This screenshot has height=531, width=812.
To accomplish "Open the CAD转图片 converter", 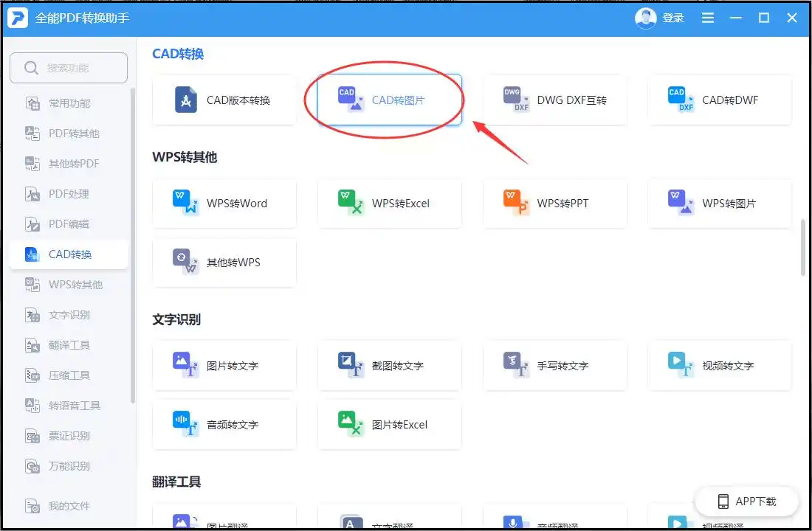I will coord(390,100).
